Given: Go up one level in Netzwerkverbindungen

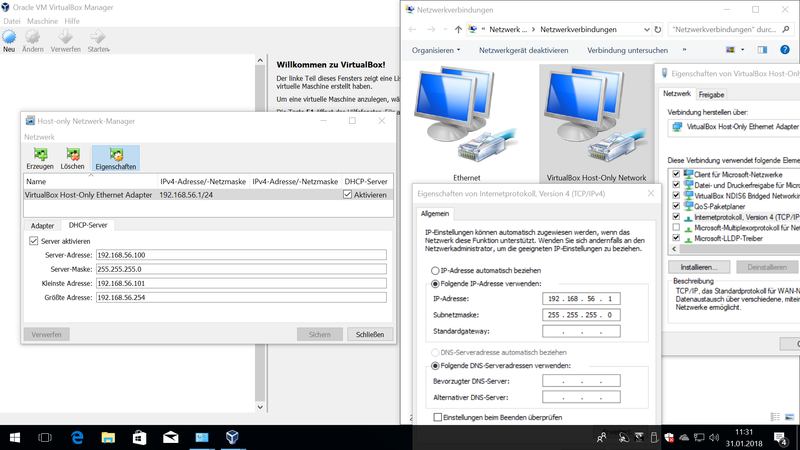Looking at the screenshot, I should point(458,30).
